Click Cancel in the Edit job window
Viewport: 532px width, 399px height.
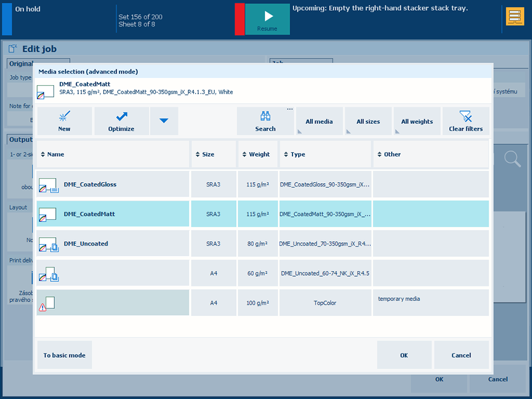point(498,379)
